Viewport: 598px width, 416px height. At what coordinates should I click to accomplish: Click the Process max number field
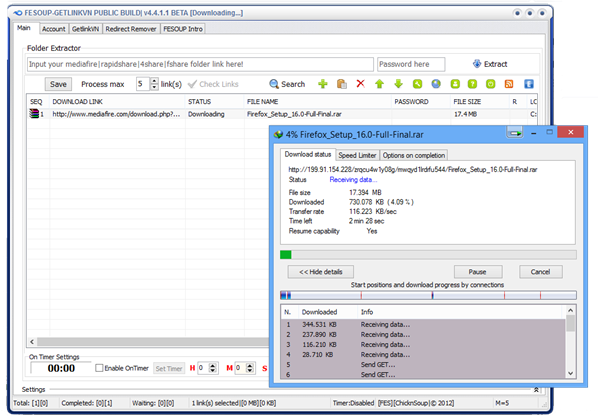pyautogui.click(x=143, y=84)
